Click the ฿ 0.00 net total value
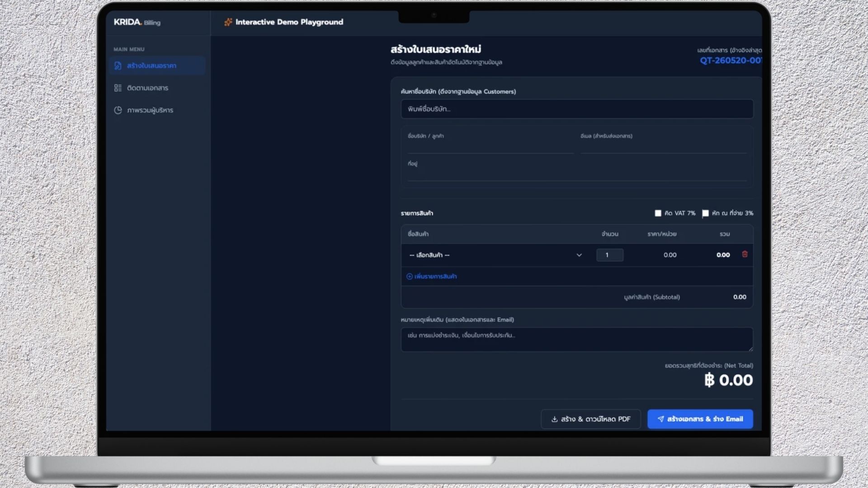The height and width of the screenshot is (488, 868). [728, 380]
